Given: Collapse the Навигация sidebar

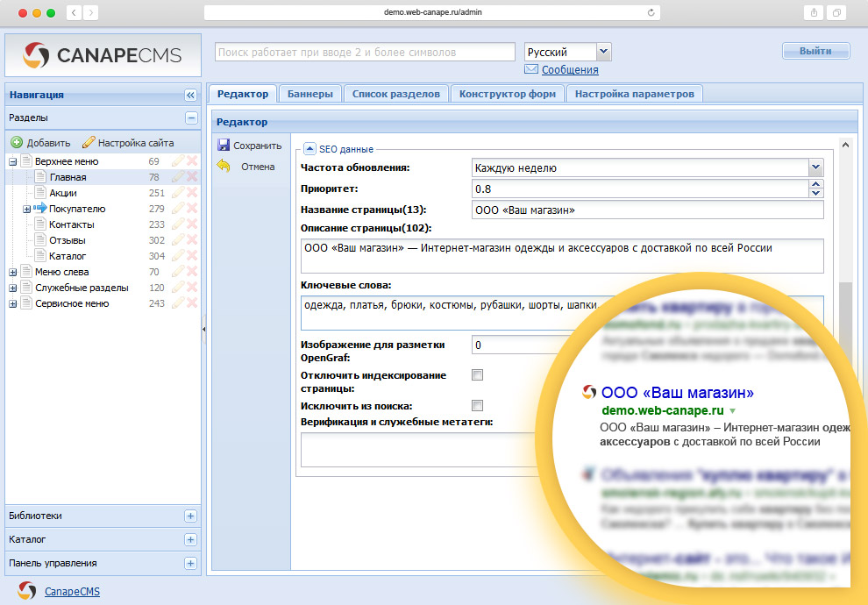Looking at the screenshot, I should 190,96.
